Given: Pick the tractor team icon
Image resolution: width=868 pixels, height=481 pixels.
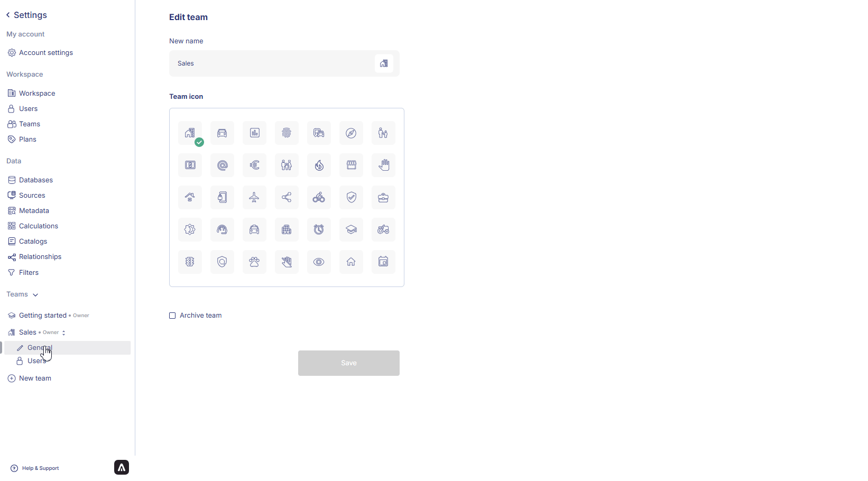Looking at the screenshot, I should point(383,230).
